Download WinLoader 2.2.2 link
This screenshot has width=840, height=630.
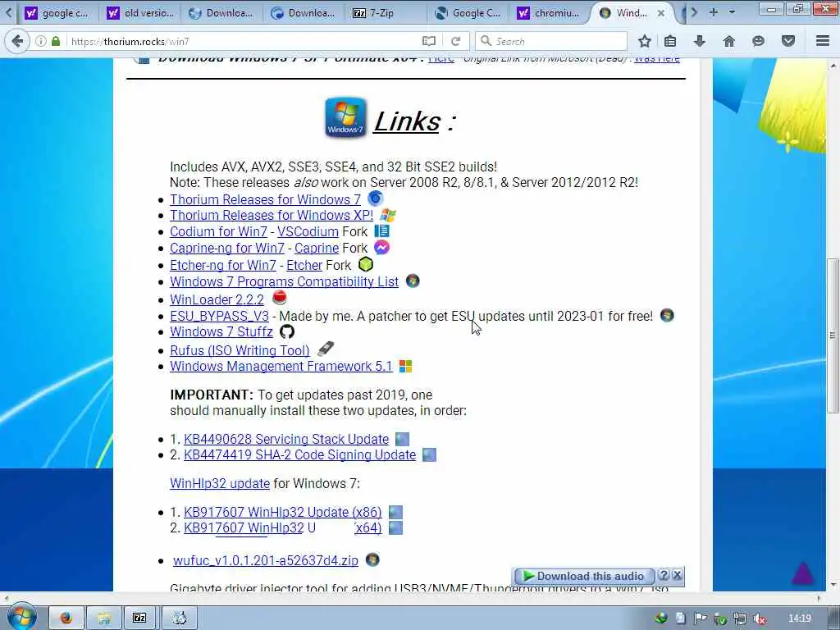click(217, 299)
